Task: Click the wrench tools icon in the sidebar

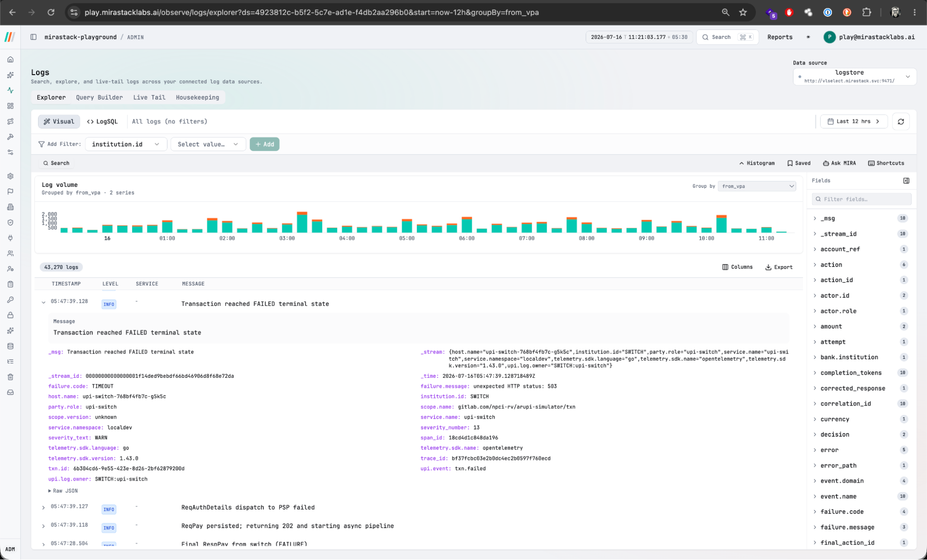Action: (10, 137)
